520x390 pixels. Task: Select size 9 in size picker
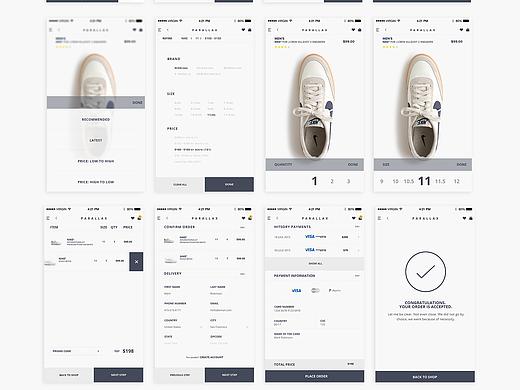381,181
